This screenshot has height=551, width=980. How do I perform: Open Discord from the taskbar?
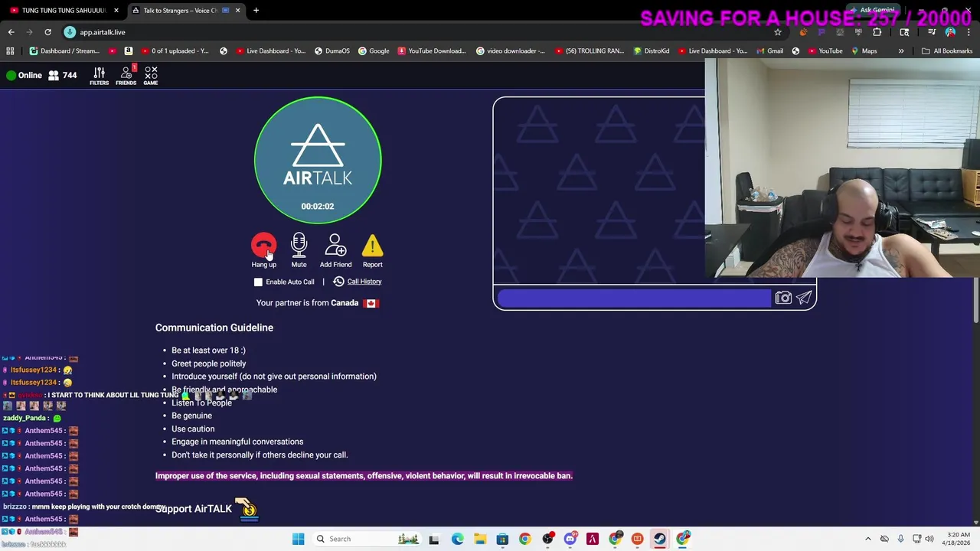click(570, 539)
